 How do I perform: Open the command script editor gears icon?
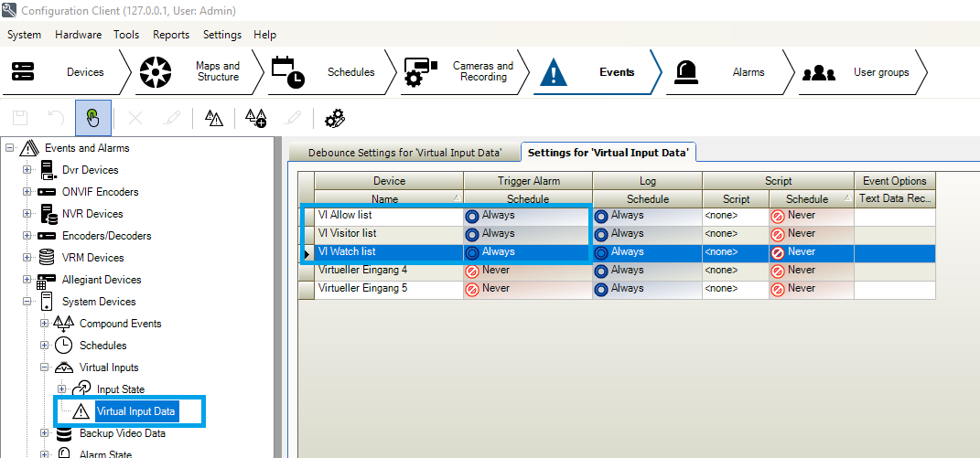click(x=335, y=118)
